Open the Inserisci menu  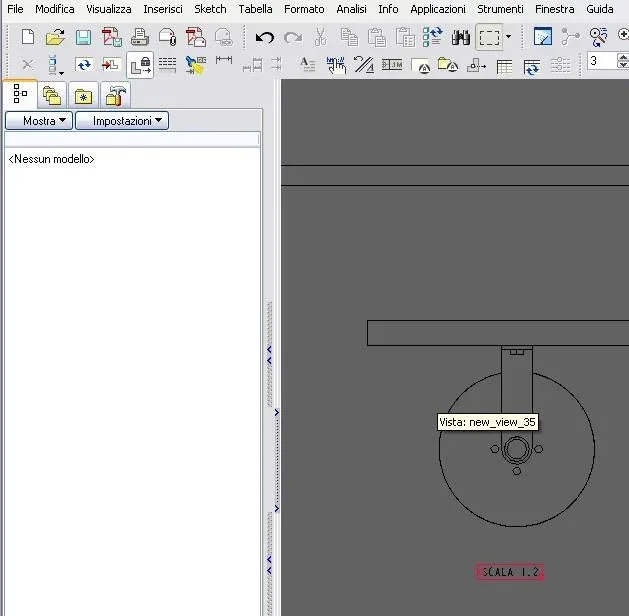coord(163,9)
